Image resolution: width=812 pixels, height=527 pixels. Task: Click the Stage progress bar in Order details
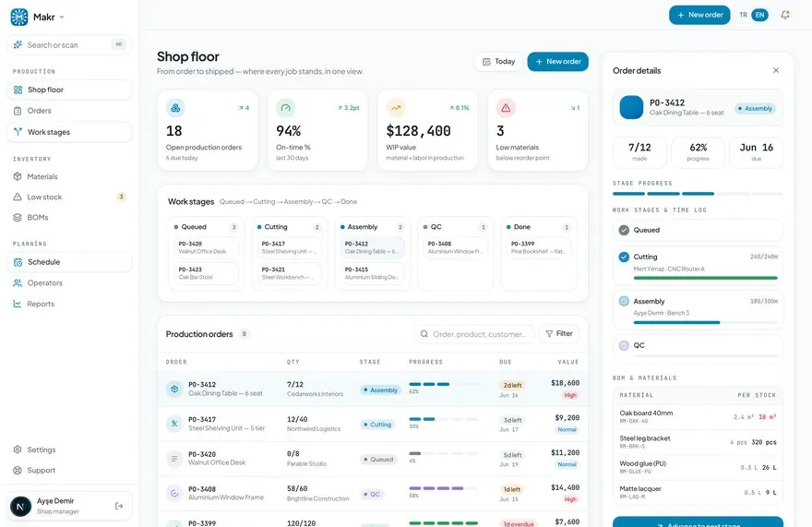pos(698,194)
